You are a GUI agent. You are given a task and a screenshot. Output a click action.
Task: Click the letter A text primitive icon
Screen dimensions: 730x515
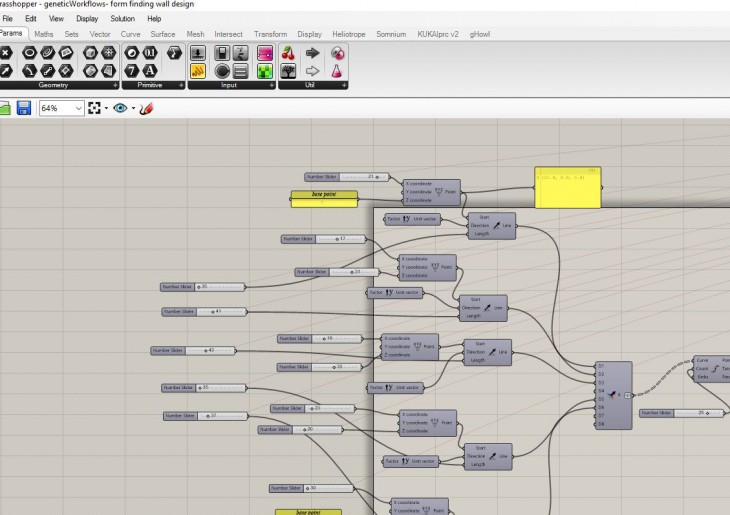click(x=150, y=71)
